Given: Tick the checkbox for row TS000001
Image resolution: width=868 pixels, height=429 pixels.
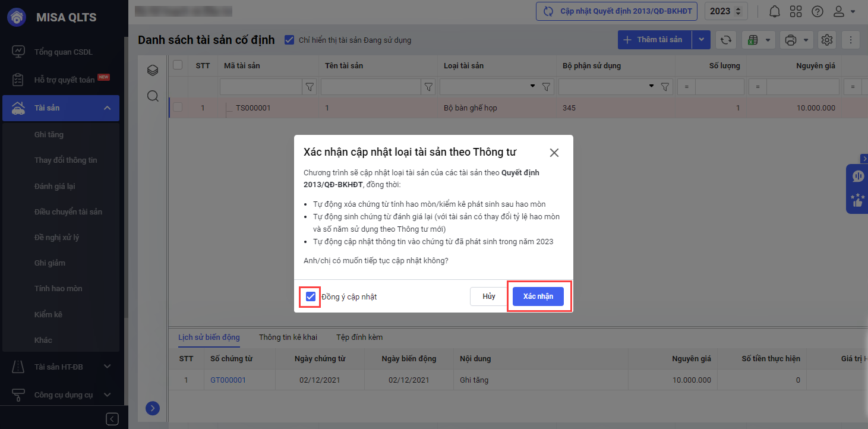Looking at the screenshot, I should click(178, 108).
